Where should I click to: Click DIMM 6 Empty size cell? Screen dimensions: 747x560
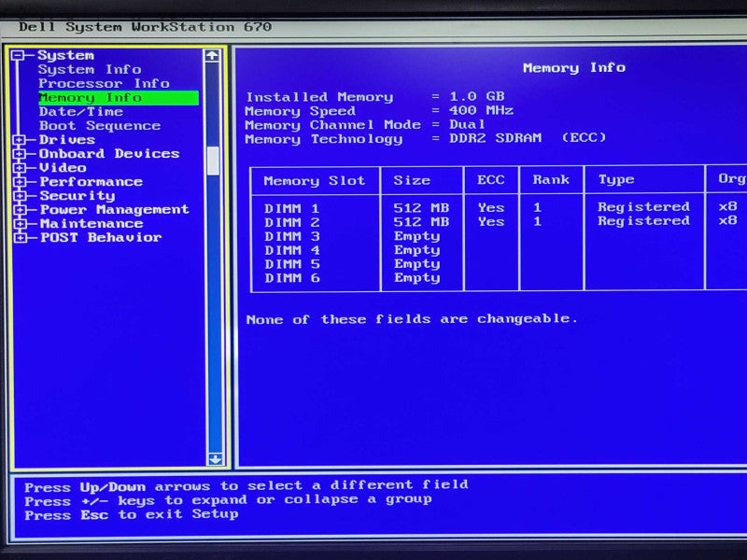pyautogui.click(x=416, y=278)
